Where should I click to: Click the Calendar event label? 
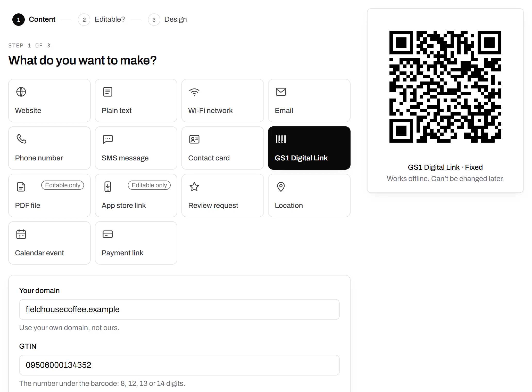click(39, 253)
